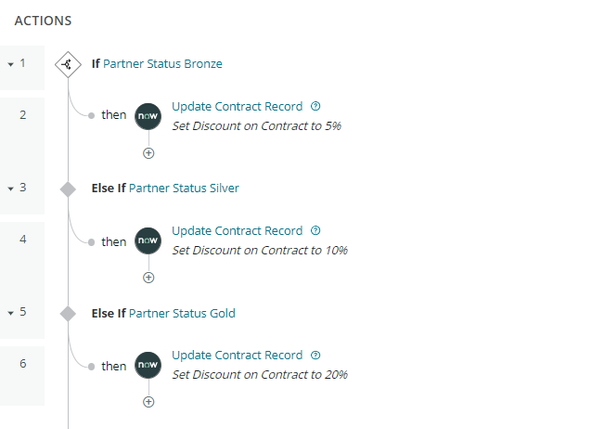592x429 pixels.
Task: Select row number 6 in the actions list
Action: tap(22, 376)
